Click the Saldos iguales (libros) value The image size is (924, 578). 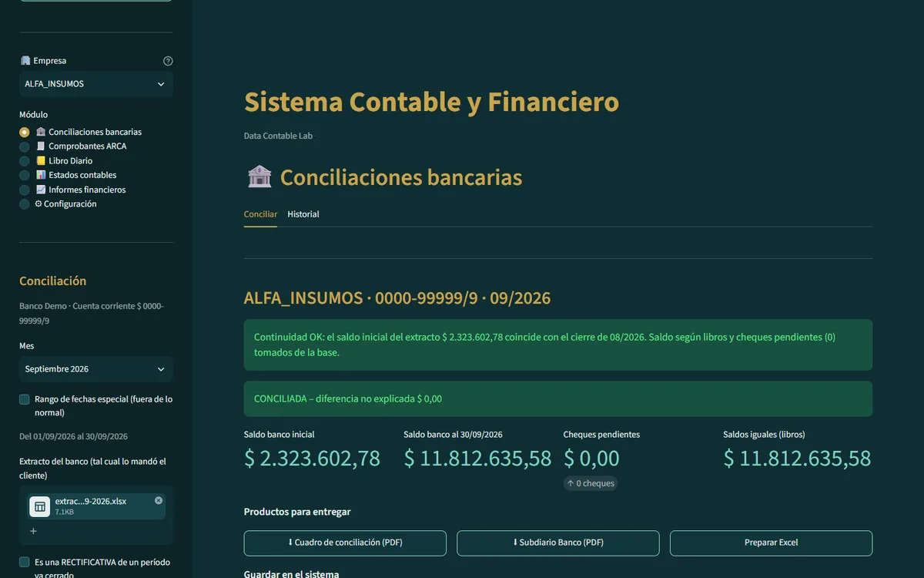coord(797,459)
